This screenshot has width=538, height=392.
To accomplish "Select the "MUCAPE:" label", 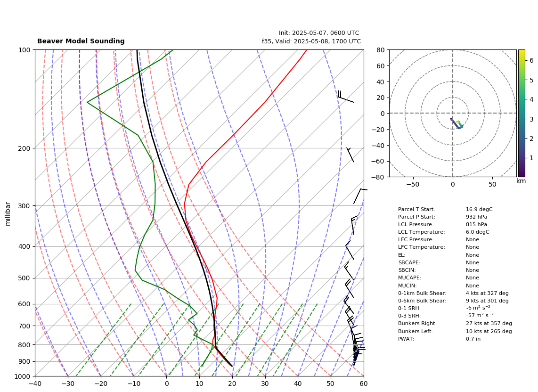I will (x=410, y=278).
